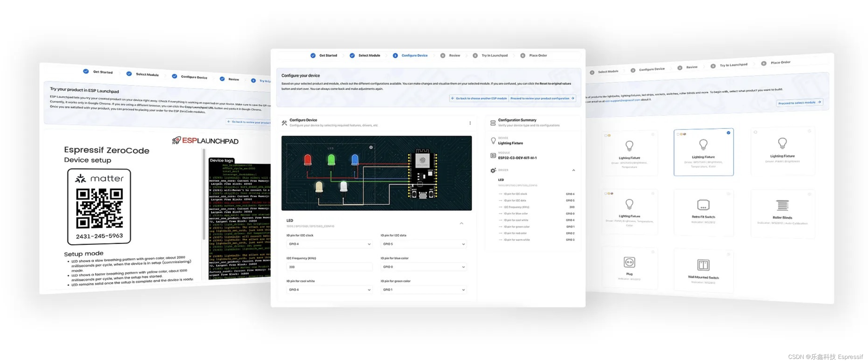The image size is (868, 363).
Task: Click the info icon on LED diagram
Action: (x=371, y=147)
